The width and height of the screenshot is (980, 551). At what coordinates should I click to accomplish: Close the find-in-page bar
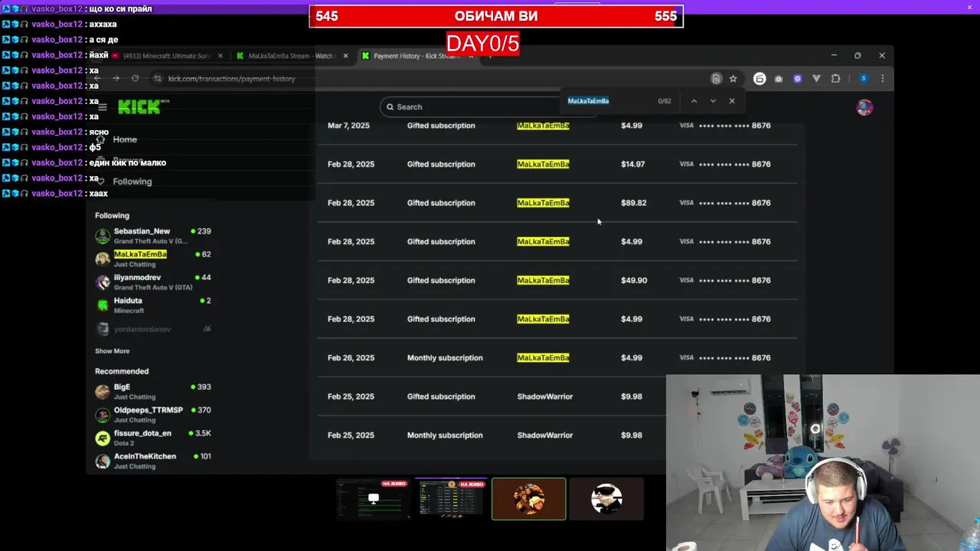click(732, 101)
